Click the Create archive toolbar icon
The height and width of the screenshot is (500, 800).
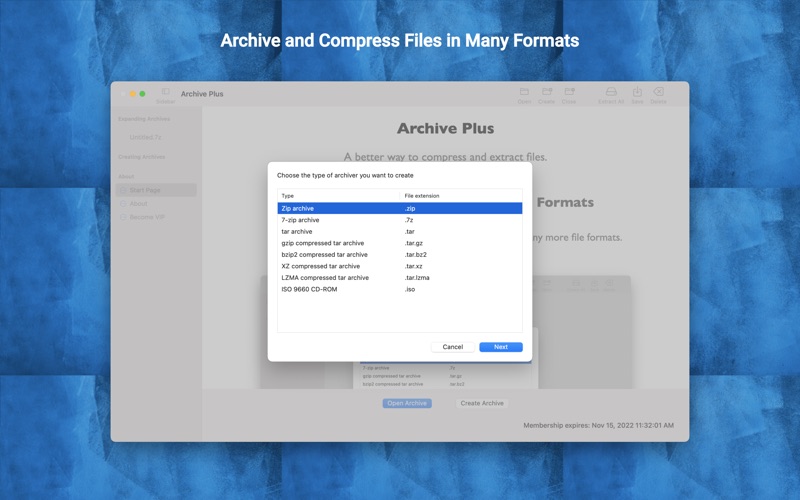pyautogui.click(x=546, y=91)
